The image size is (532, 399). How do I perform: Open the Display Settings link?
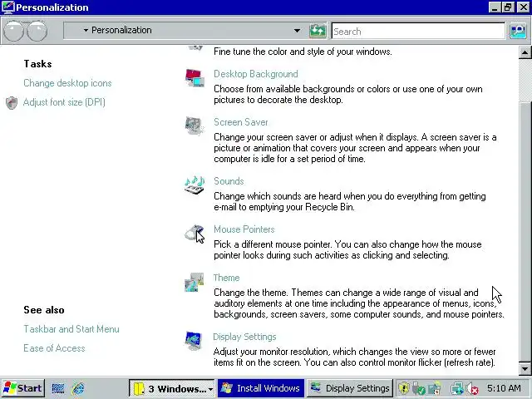(244, 337)
